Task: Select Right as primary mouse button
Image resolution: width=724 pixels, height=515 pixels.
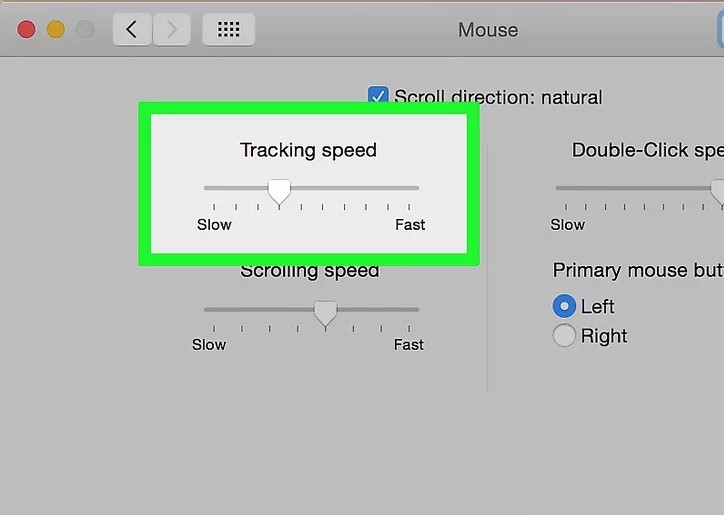Action: click(564, 335)
